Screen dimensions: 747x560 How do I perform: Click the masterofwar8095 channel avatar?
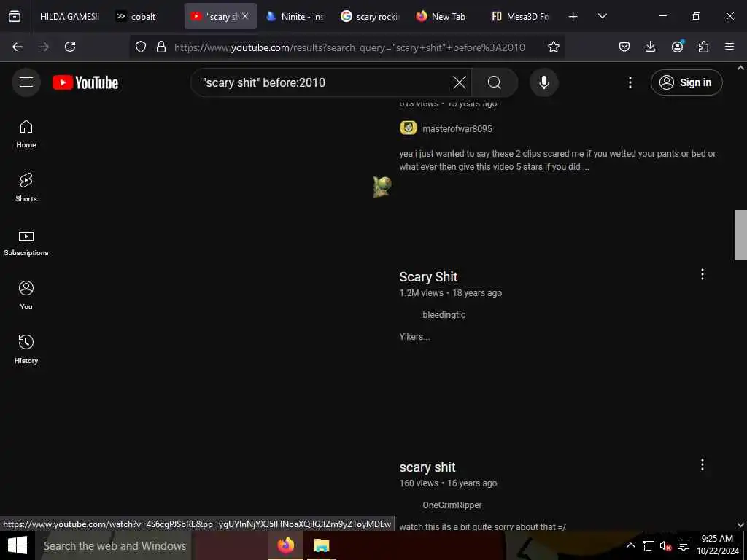coord(409,128)
